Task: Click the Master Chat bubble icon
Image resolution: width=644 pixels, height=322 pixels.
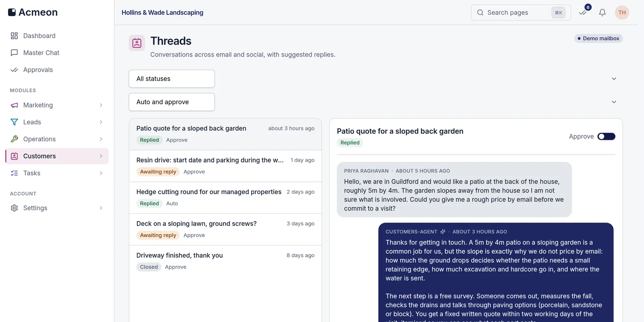Action: tap(14, 53)
